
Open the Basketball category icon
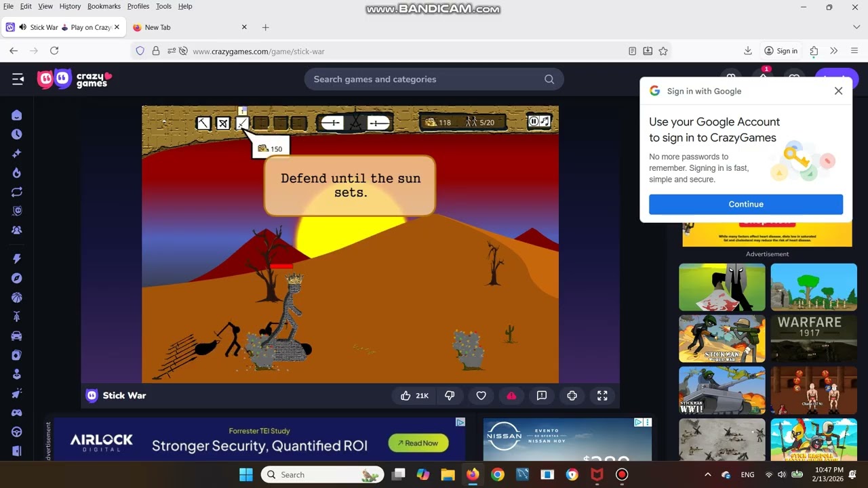tap(17, 297)
